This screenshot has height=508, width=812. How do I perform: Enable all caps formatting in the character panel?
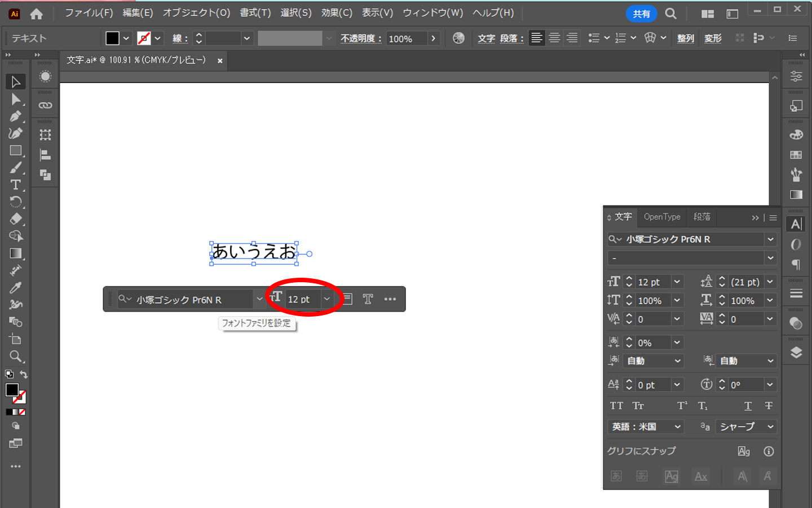click(x=616, y=405)
